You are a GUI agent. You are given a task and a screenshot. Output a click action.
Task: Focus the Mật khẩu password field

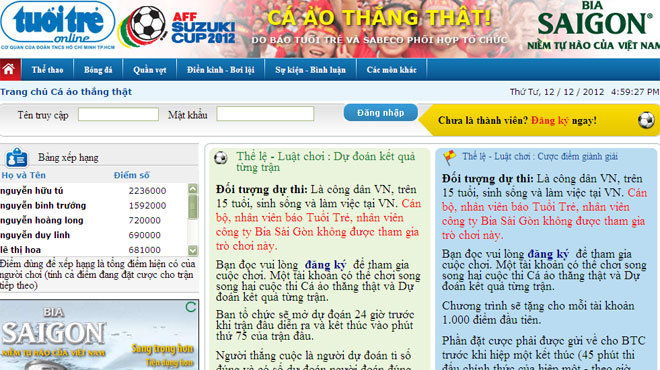pyautogui.click(x=265, y=114)
